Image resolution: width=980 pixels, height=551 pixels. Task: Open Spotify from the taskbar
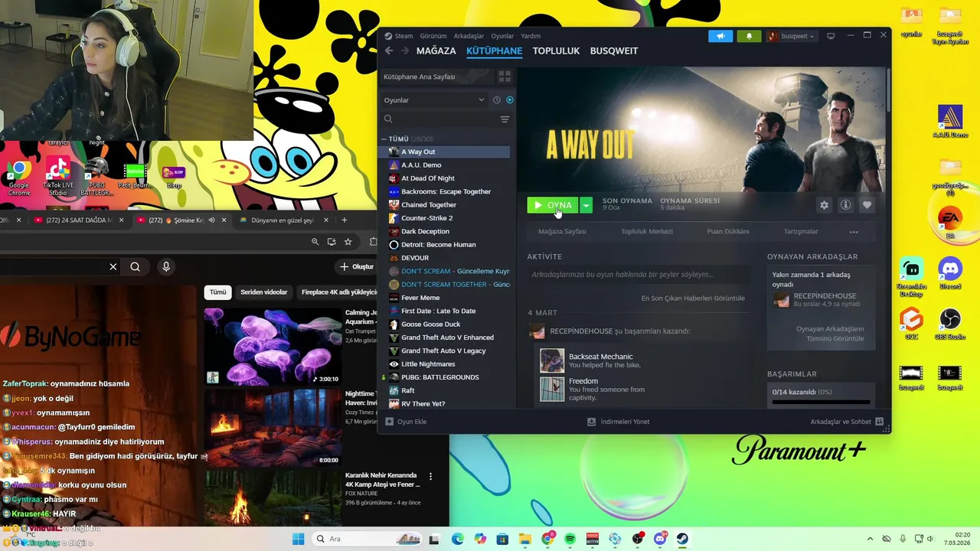[570, 539]
